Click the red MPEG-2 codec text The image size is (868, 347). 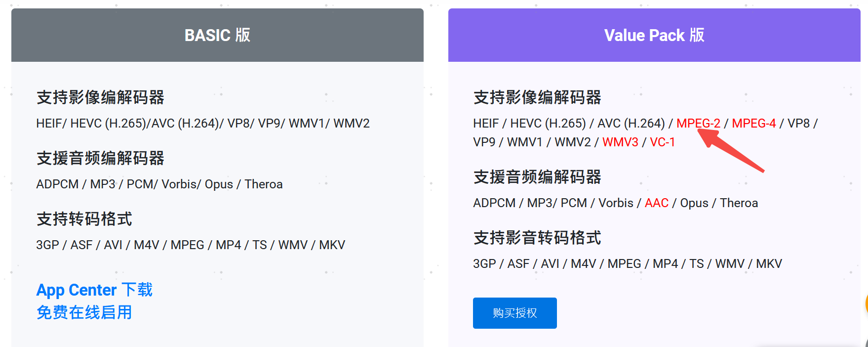698,123
